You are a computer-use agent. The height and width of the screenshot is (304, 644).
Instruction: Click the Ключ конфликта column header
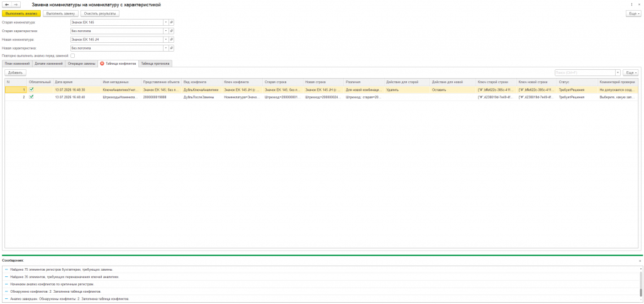[x=242, y=82]
